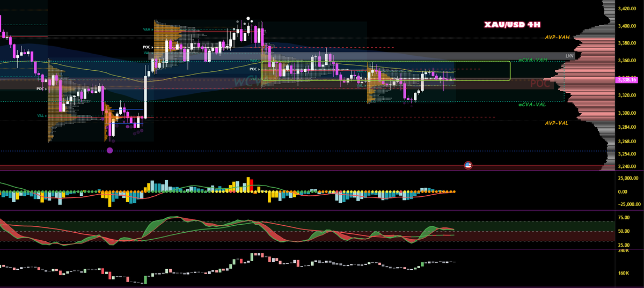Screen dimensions: 644x288
Task: Click the current price tag 3,338.16
Action: [x=627, y=80]
